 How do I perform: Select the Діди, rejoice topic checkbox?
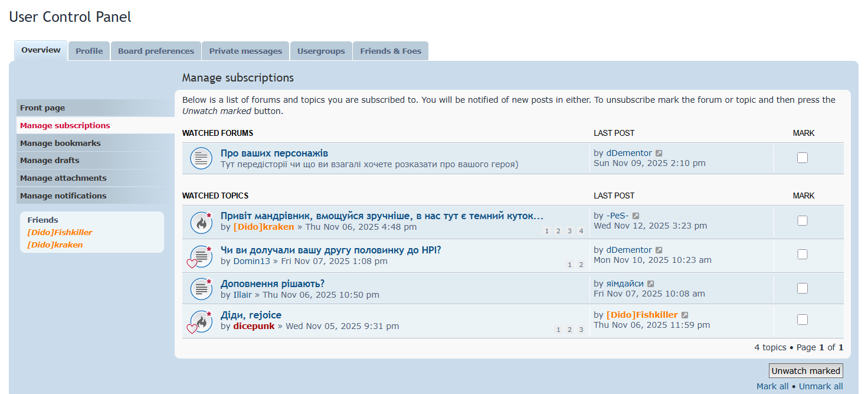(x=802, y=320)
